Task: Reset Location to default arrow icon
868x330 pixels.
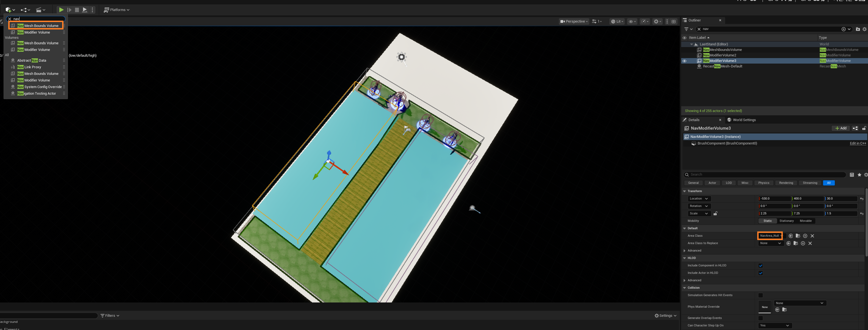Action: (862, 199)
